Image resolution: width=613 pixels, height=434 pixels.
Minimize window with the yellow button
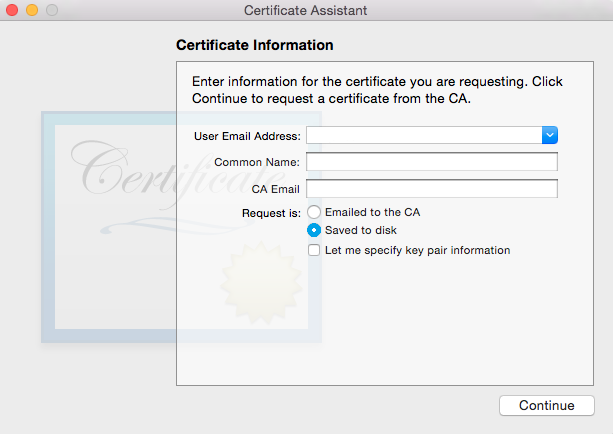[x=32, y=10]
